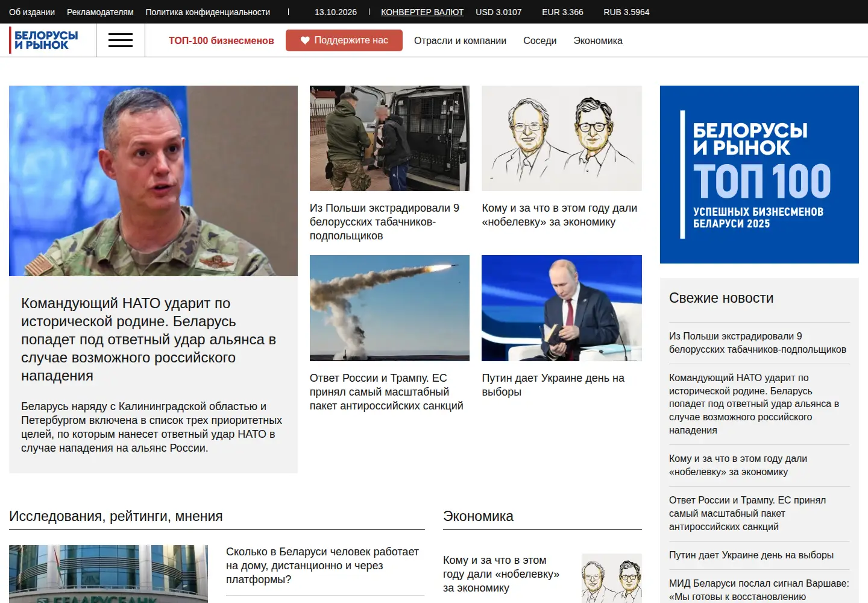
Task: Open the NATO commander photo
Action: coord(153,181)
